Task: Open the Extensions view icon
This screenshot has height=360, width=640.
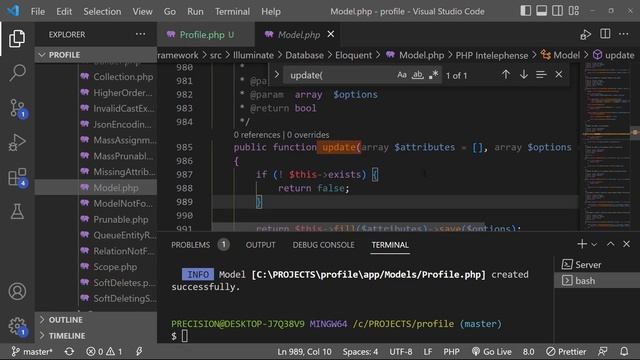Action: tap(17, 178)
